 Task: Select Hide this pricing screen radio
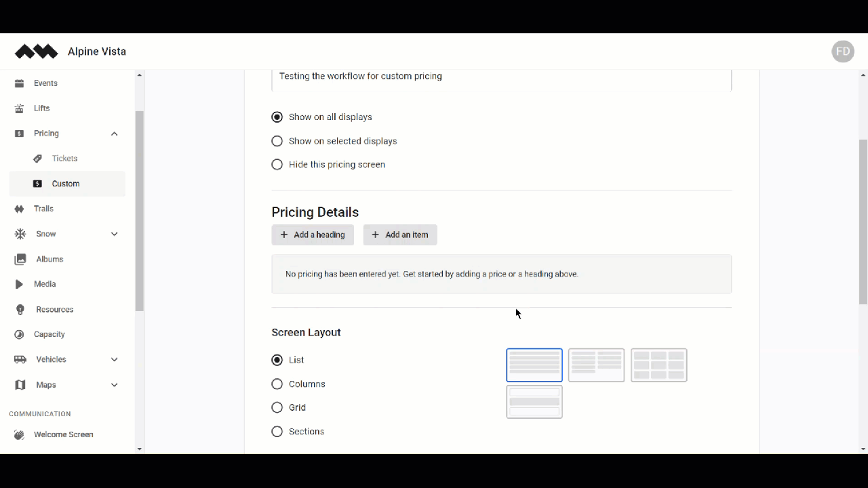coord(277,165)
